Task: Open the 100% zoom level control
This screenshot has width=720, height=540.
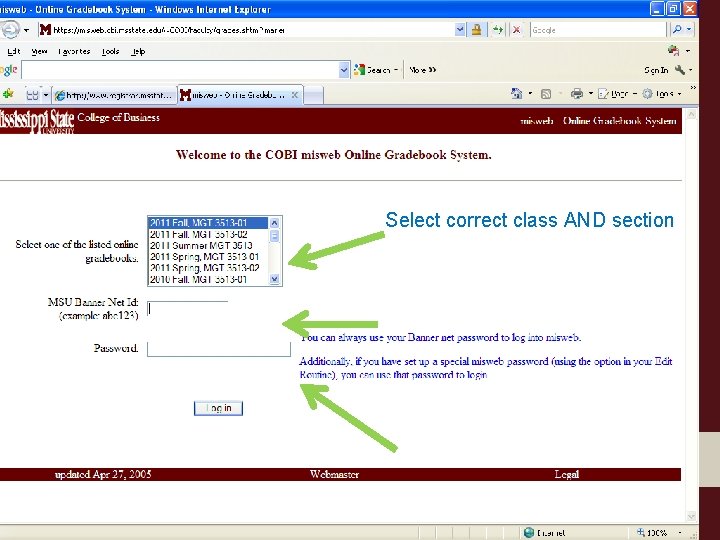Action: click(x=658, y=533)
